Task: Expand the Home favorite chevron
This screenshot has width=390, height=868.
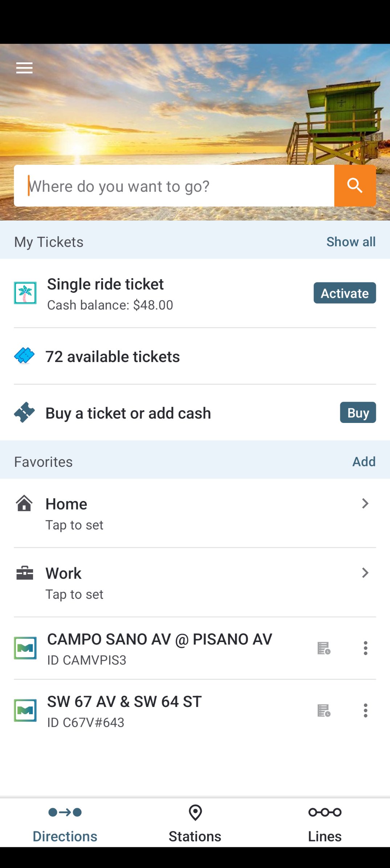Action: (365, 503)
